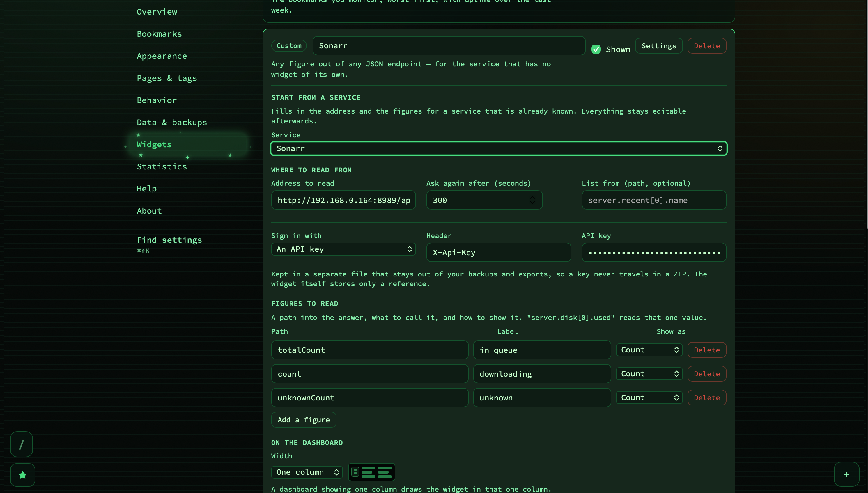868x493 pixels.
Task: Click the List from path field
Action: pyautogui.click(x=654, y=200)
